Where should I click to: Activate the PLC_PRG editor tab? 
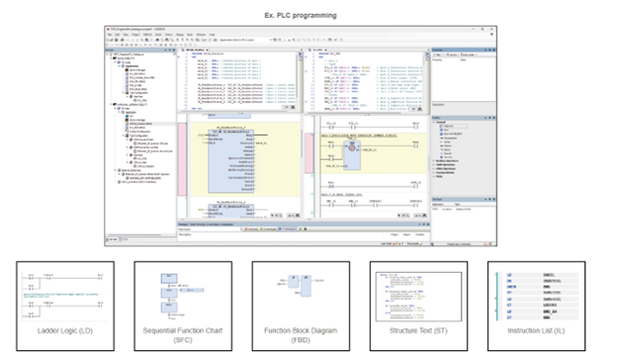pyautogui.click(x=318, y=51)
